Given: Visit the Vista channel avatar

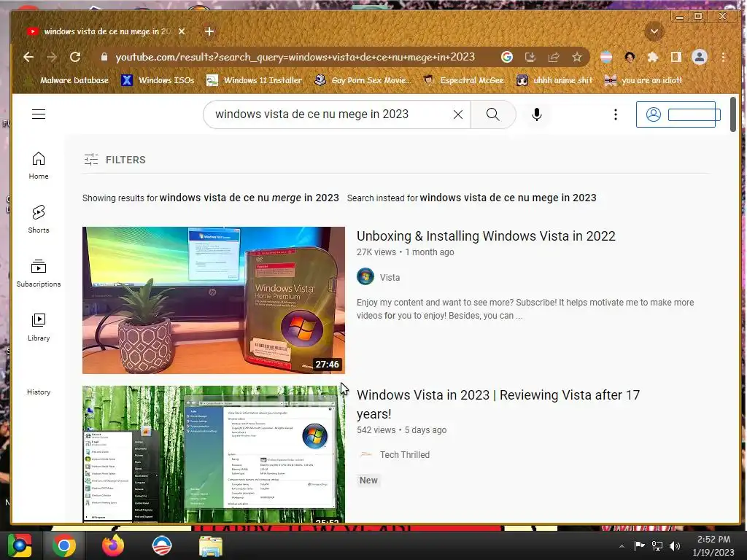Looking at the screenshot, I should (365, 276).
